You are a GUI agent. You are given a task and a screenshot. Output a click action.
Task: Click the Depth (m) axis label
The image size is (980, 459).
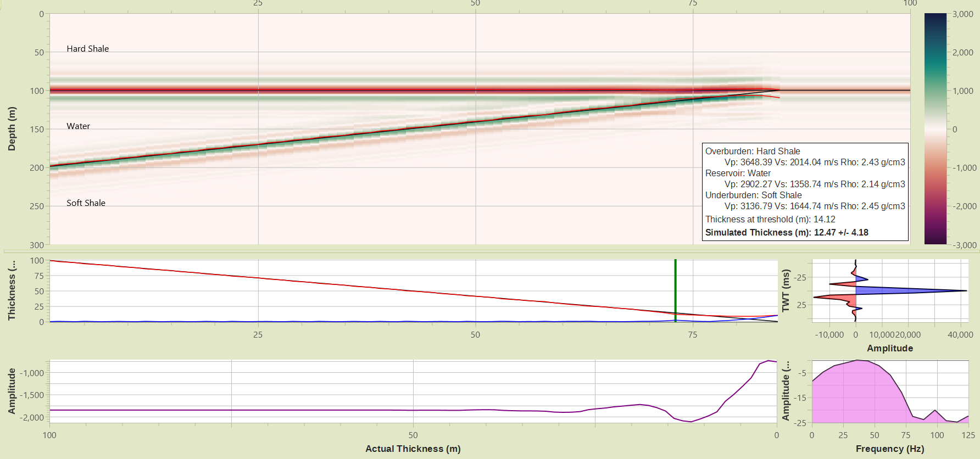pos(12,128)
